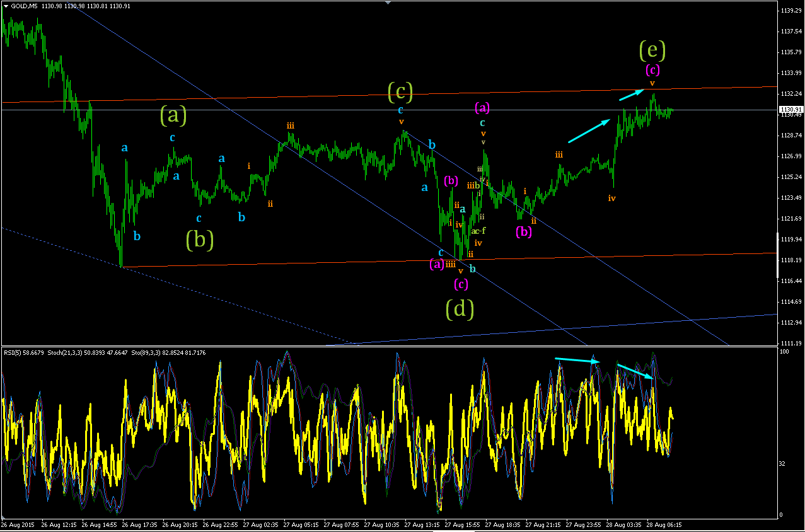805x532 pixels.
Task: Open the dropdown triangle beside GOLD,M5
Action: click(6, 6)
